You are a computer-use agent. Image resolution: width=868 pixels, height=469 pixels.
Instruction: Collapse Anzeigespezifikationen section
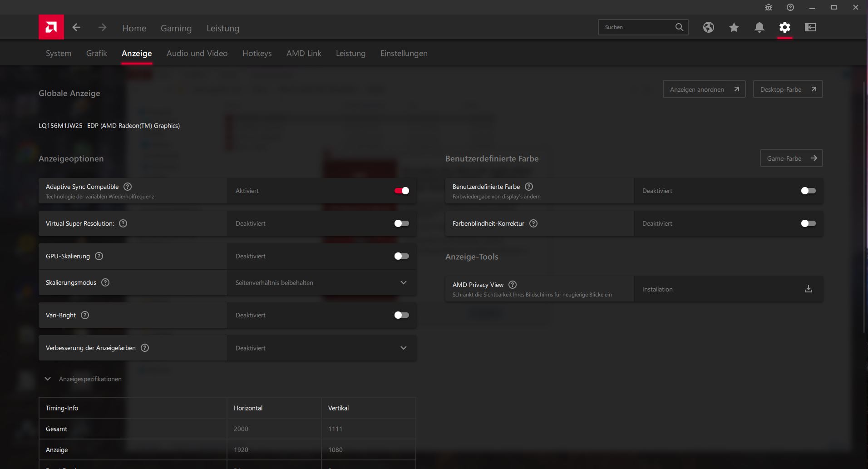tap(48, 379)
